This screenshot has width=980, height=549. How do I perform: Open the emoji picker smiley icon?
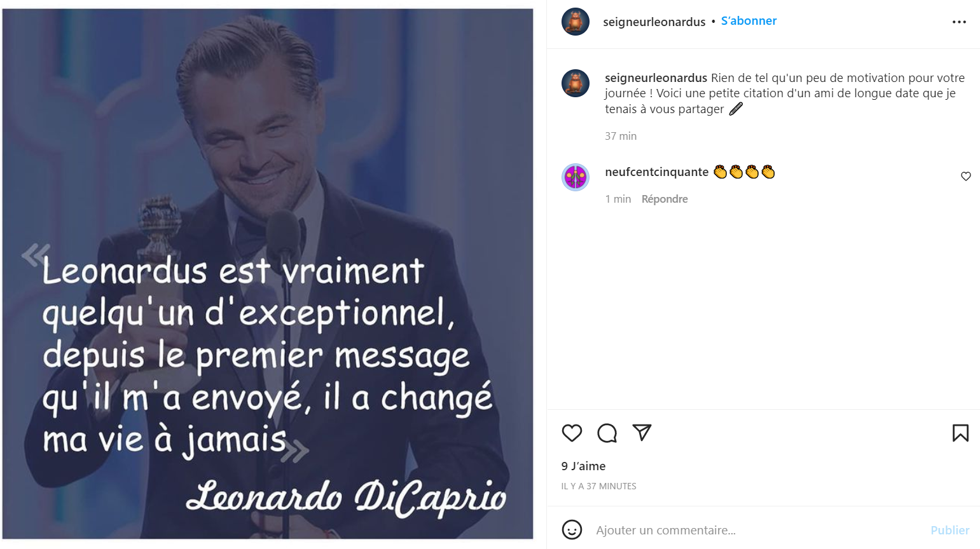tap(572, 529)
